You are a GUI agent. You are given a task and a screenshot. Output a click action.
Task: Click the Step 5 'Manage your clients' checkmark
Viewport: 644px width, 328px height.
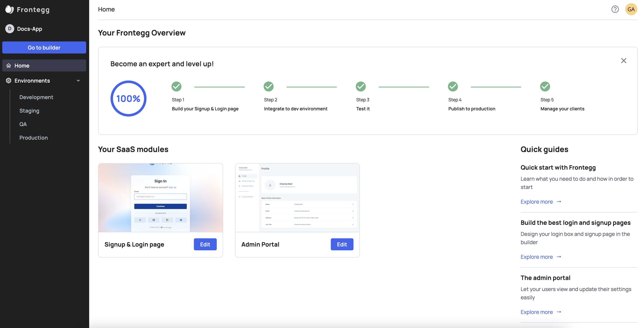545,87
